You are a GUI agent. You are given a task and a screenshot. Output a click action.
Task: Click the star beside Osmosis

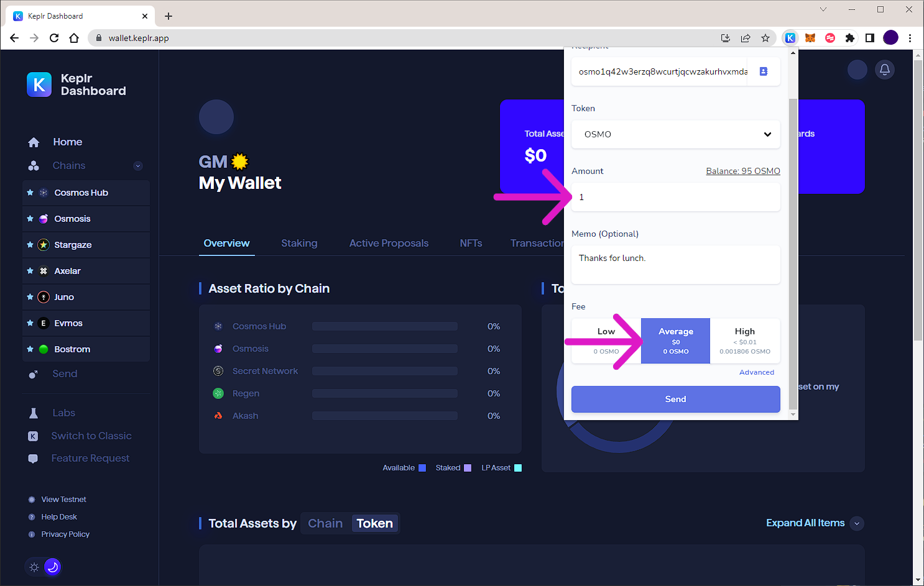coord(30,219)
